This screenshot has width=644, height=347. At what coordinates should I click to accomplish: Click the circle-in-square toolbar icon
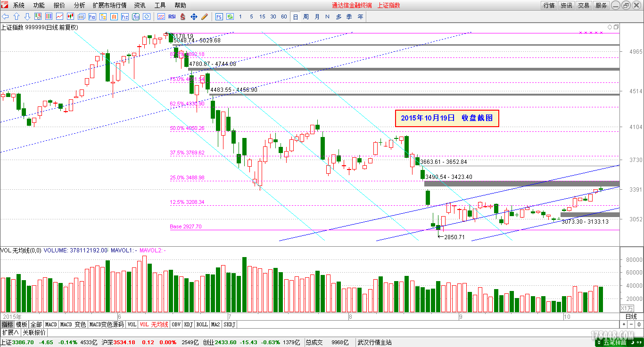tap(146, 16)
